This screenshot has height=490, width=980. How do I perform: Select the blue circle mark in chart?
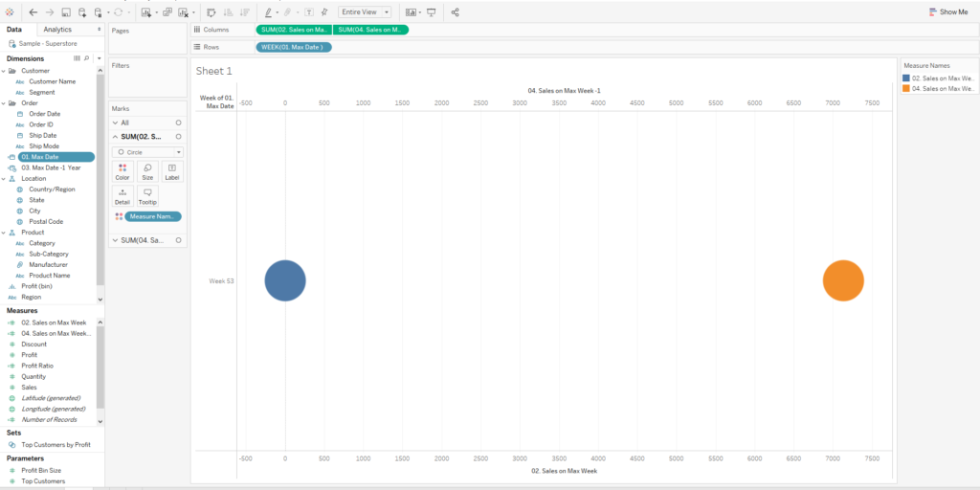(285, 280)
